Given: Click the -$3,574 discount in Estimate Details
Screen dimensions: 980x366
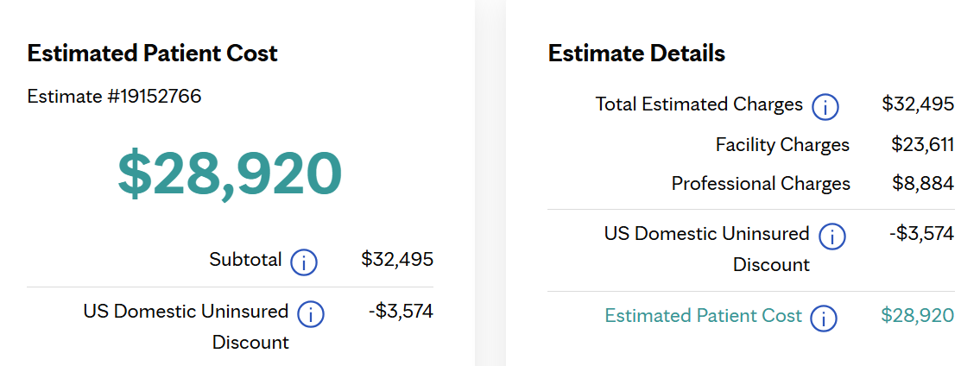Looking at the screenshot, I should (x=921, y=233).
